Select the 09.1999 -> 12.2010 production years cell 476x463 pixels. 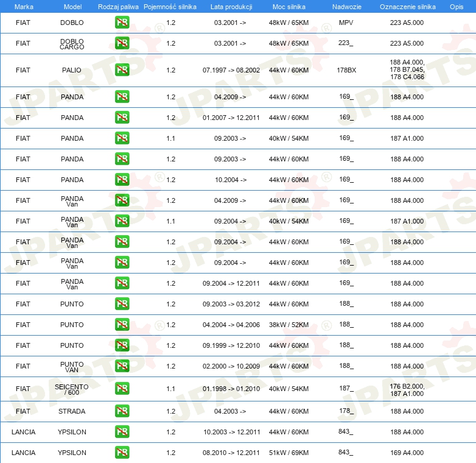point(231,345)
